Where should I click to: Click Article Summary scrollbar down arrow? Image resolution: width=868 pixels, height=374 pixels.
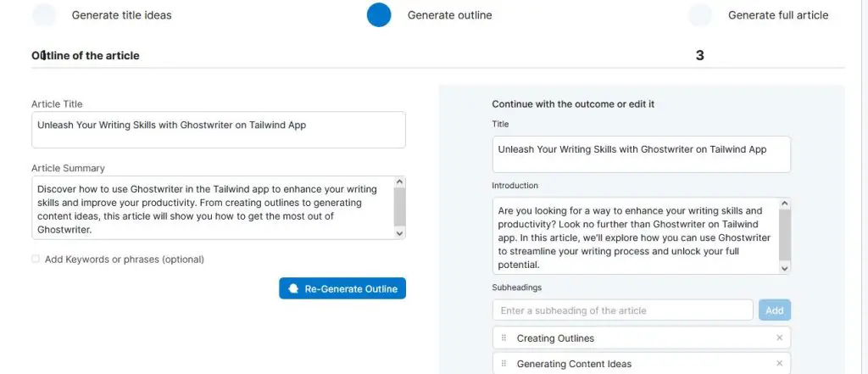tap(400, 233)
